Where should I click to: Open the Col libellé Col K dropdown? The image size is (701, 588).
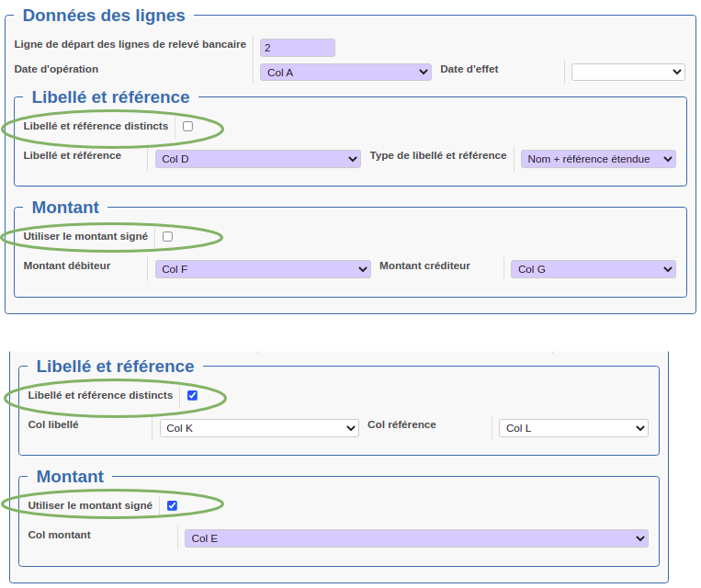tap(259, 428)
